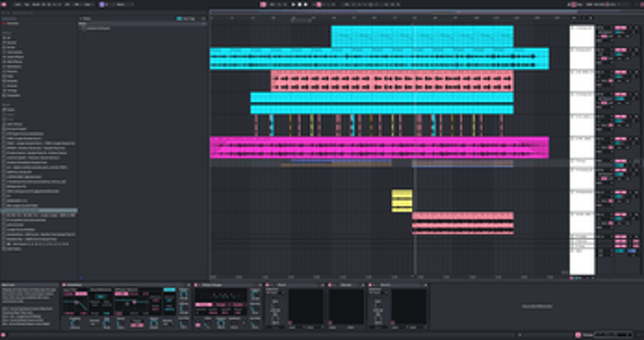
Task: Toggle the cyan filter button in browser header
Action: click(179, 19)
